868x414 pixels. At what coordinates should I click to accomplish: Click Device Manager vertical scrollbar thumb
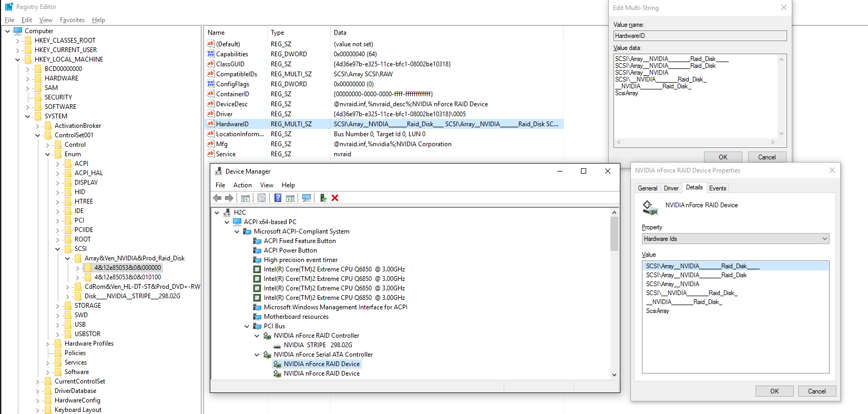pyautogui.click(x=614, y=234)
